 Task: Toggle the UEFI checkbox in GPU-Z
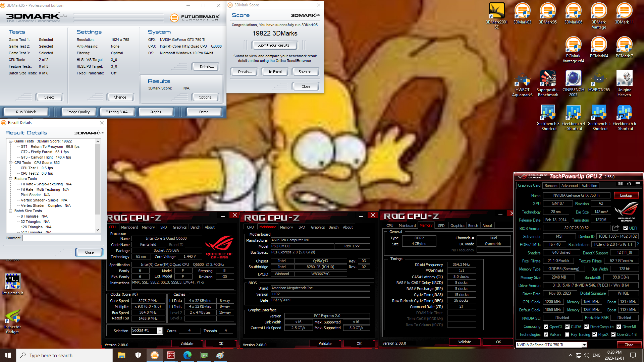click(x=625, y=228)
